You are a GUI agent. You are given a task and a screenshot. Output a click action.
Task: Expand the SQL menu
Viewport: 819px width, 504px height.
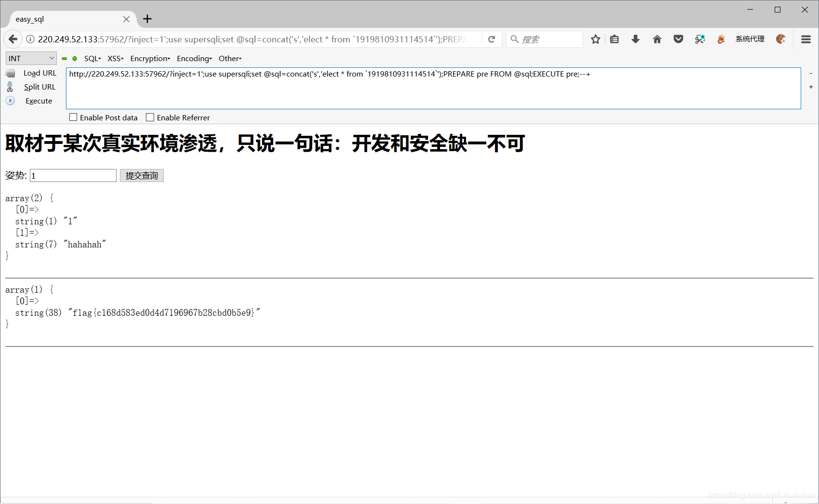tap(92, 59)
